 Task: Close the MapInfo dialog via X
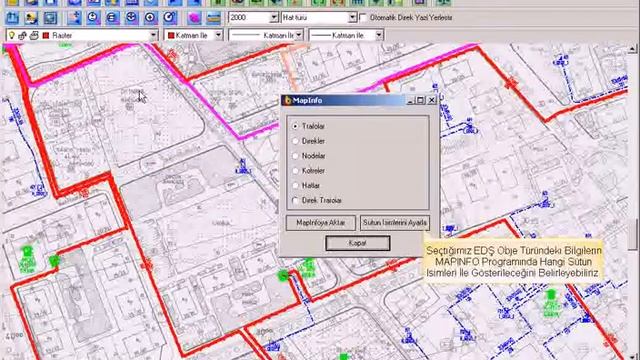coord(432,100)
